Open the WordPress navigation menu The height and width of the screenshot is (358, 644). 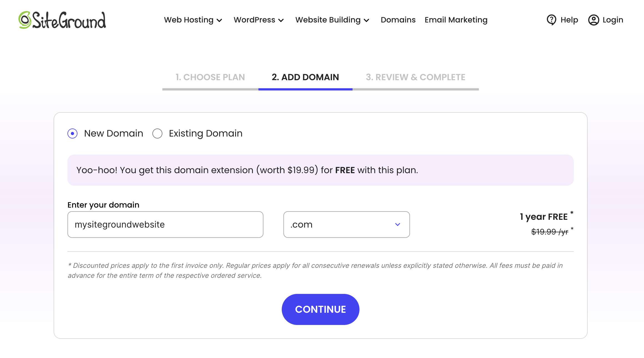pyautogui.click(x=254, y=20)
